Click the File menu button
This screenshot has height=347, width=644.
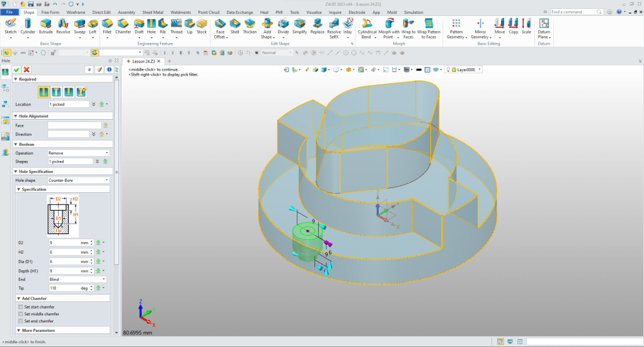[x=10, y=12]
